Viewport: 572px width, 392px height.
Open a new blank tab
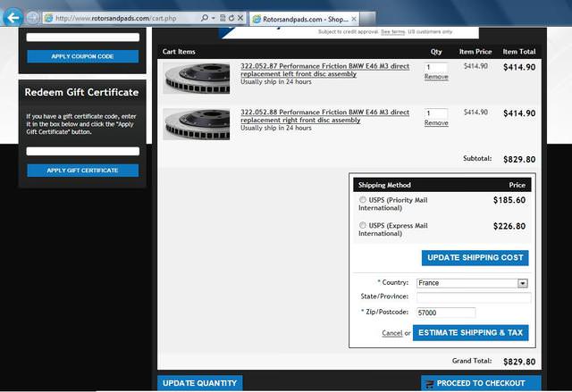click(367, 19)
